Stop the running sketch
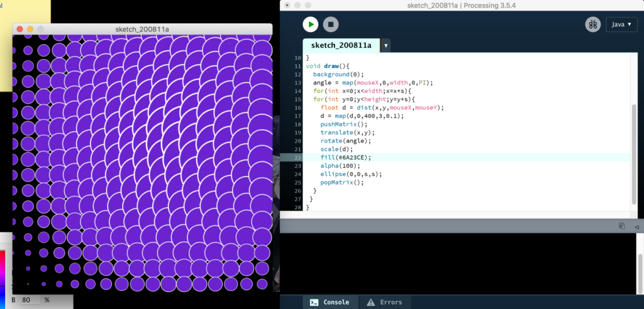This screenshot has height=309, width=644. click(331, 24)
